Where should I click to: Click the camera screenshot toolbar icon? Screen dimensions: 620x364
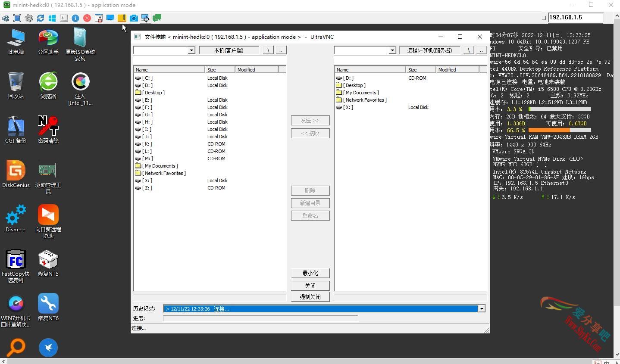pos(134,18)
